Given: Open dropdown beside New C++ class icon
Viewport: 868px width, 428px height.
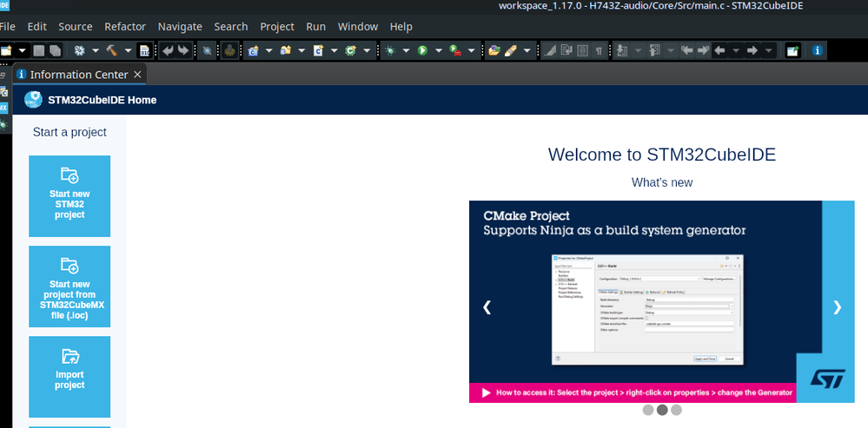Looking at the screenshot, I should coord(367,51).
